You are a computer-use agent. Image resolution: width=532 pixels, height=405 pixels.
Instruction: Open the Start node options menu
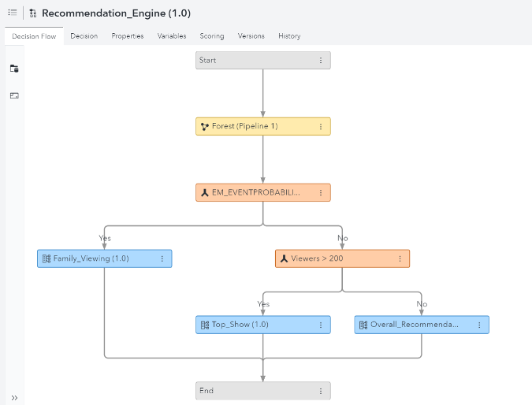[320, 60]
